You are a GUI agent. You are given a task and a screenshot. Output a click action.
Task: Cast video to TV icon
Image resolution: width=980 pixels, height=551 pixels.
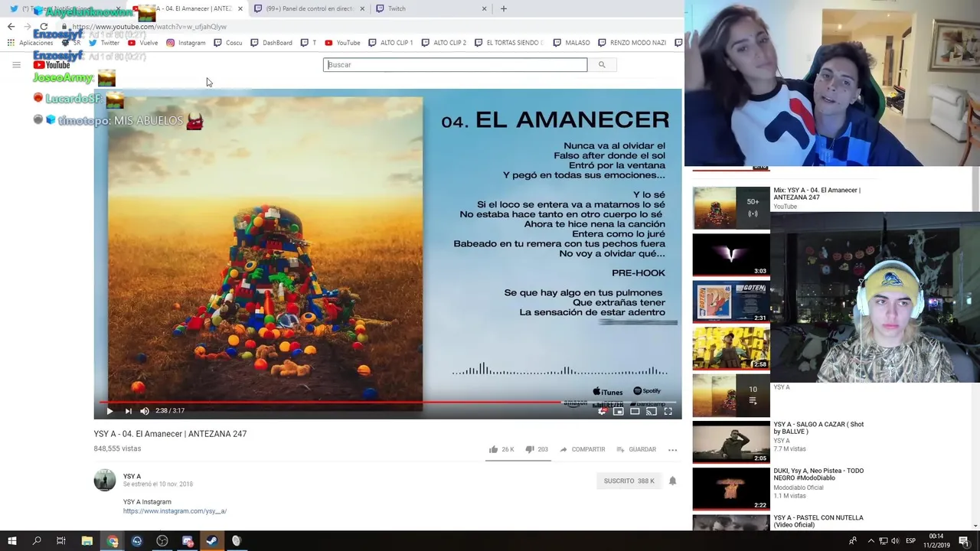pyautogui.click(x=651, y=411)
